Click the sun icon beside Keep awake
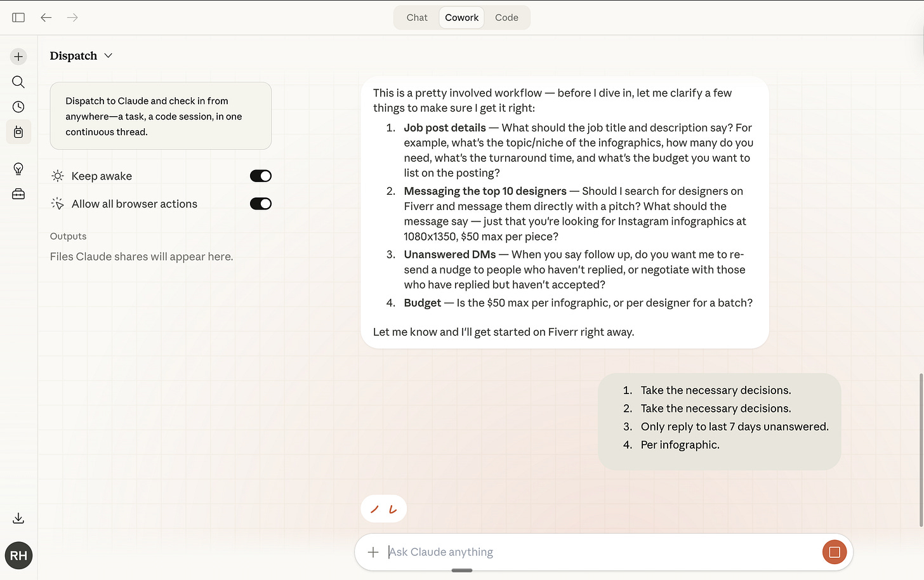The image size is (924, 580). (58, 176)
